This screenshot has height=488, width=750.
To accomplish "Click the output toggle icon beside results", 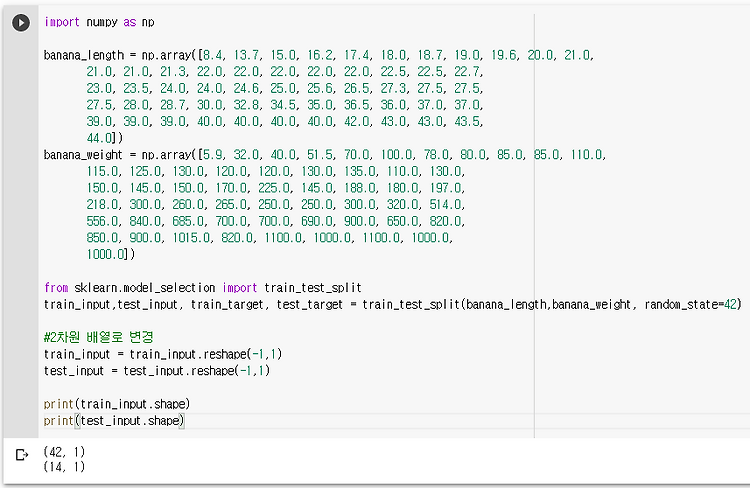I will pyautogui.click(x=22, y=455).
